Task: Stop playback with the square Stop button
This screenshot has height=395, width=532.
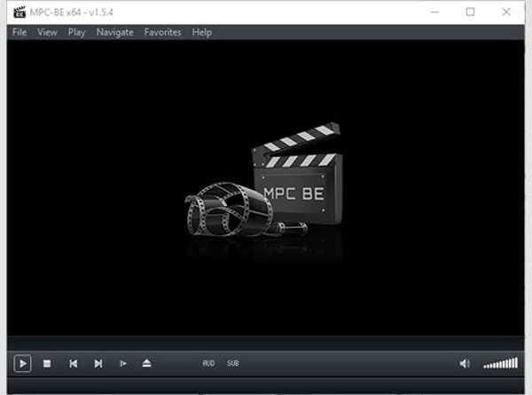Action: pos(47,364)
